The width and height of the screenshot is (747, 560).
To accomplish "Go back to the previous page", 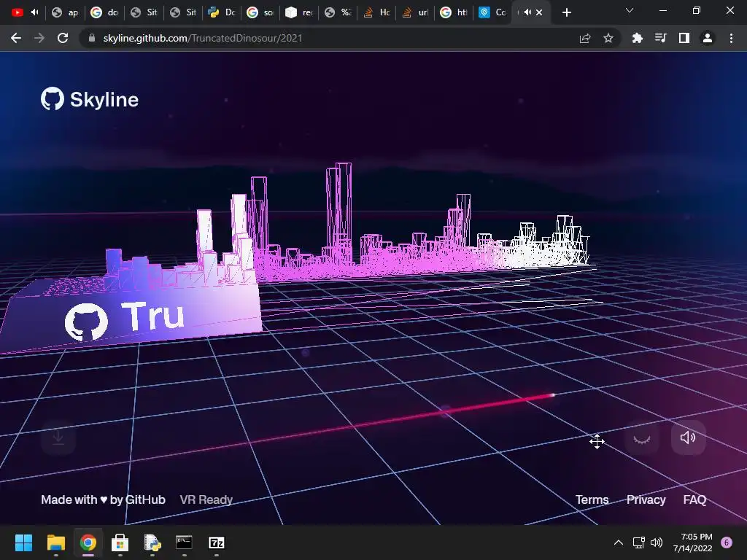I will 16,38.
